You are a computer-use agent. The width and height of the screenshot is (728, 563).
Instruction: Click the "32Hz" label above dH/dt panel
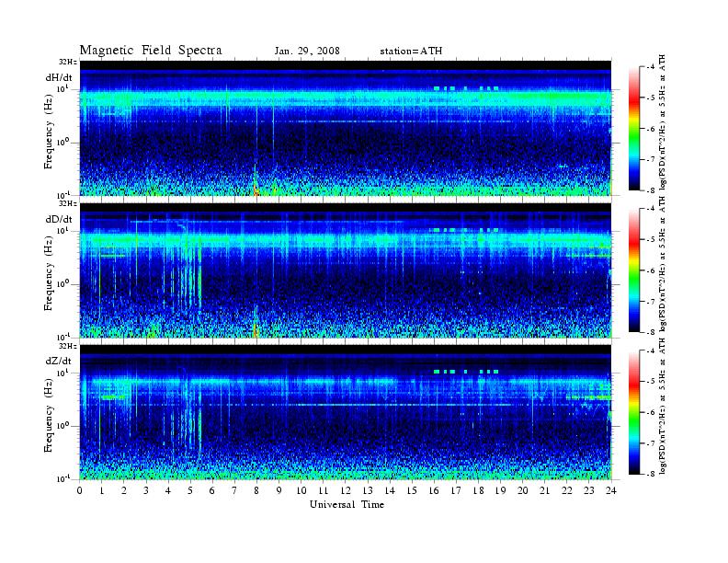67,62
